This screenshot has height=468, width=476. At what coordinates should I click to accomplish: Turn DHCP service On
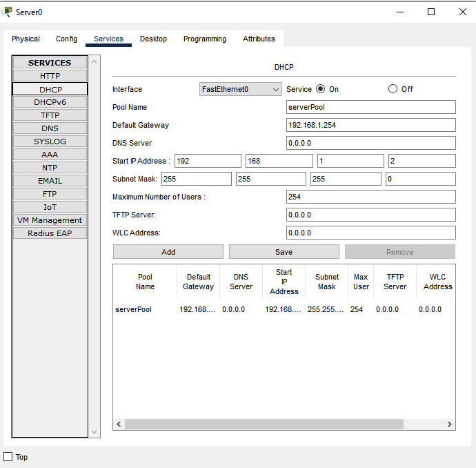[x=320, y=89]
